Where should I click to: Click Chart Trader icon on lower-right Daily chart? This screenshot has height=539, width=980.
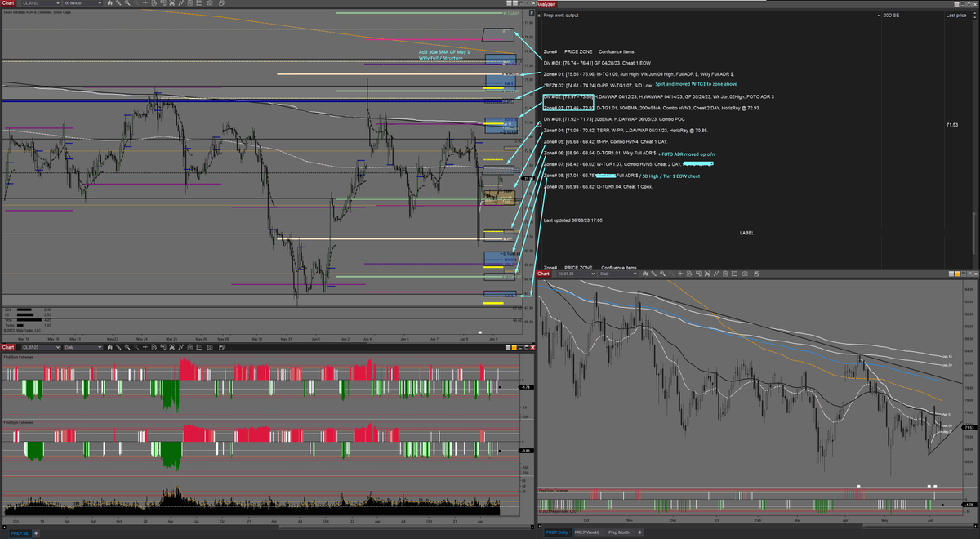coord(698,274)
